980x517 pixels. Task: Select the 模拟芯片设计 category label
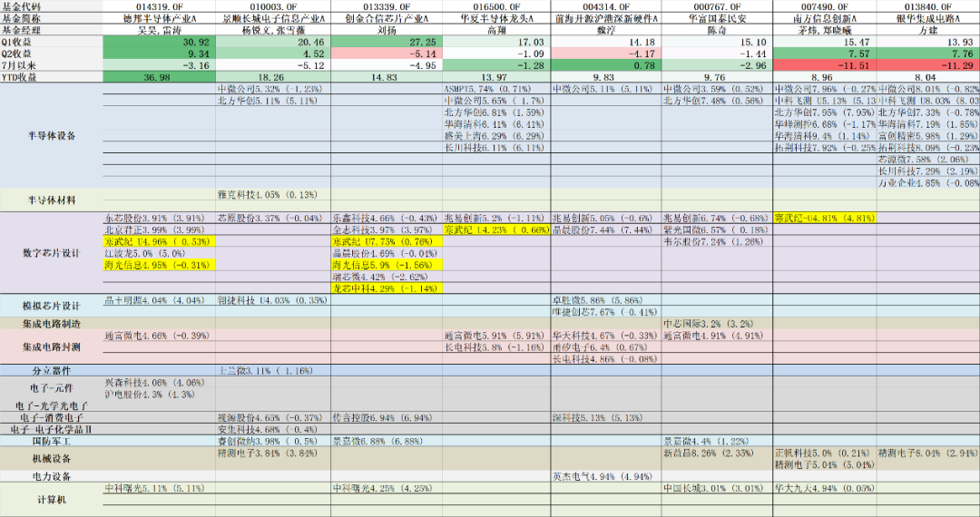coord(51,306)
